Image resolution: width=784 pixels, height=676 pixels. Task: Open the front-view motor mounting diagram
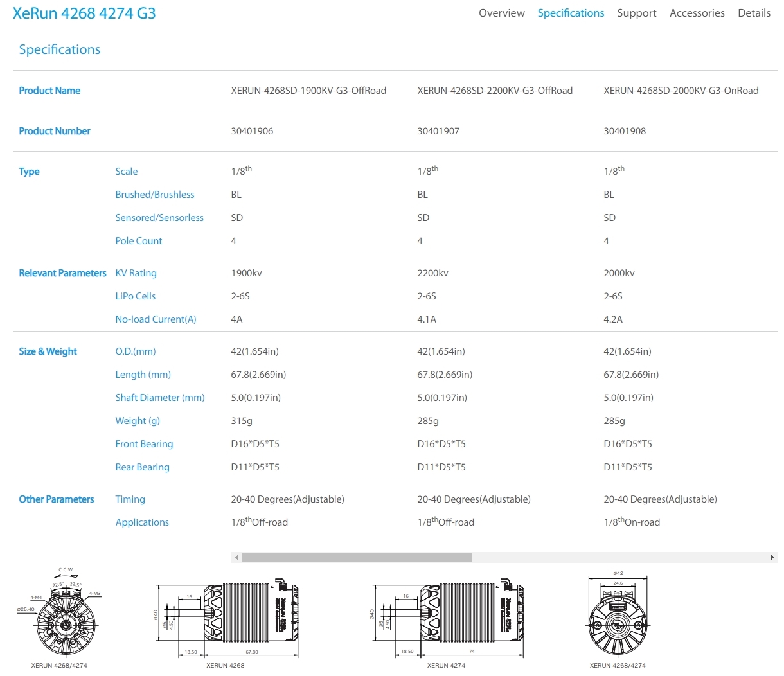[x=58, y=617]
